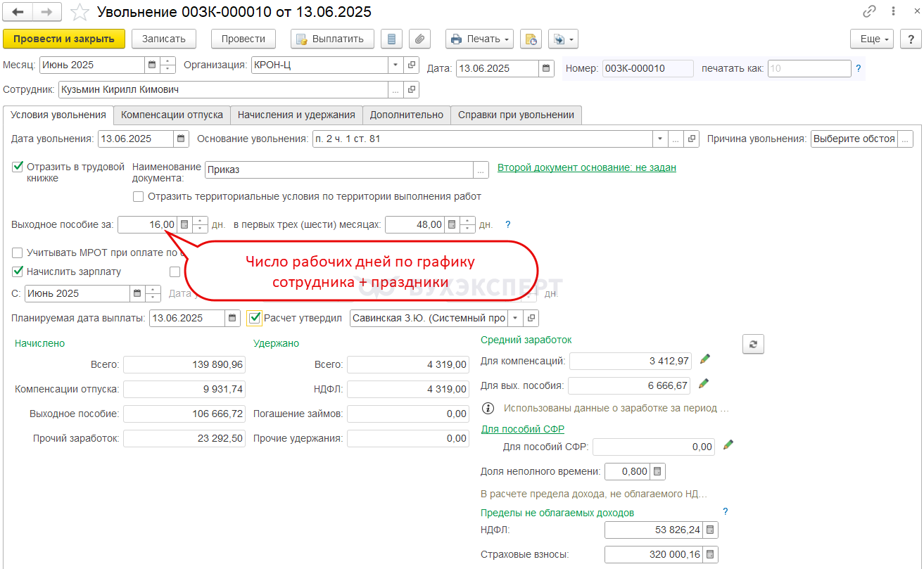Edit average earnings Для вых. пособия pencil
The image size is (924, 569).
[702, 384]
